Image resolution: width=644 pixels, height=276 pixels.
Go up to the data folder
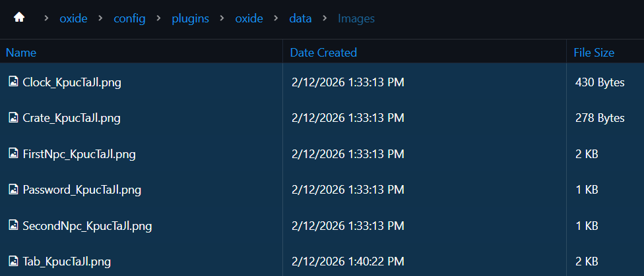point(300,18)
